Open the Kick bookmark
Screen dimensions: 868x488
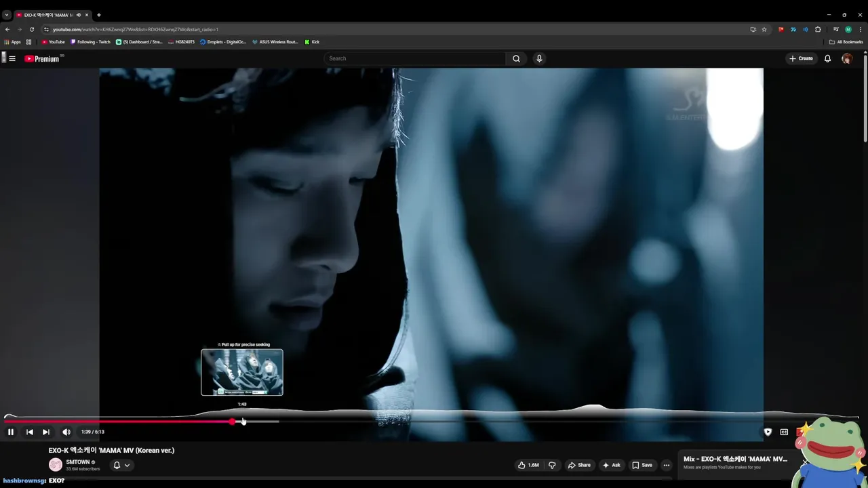click(x=312, y=42)
